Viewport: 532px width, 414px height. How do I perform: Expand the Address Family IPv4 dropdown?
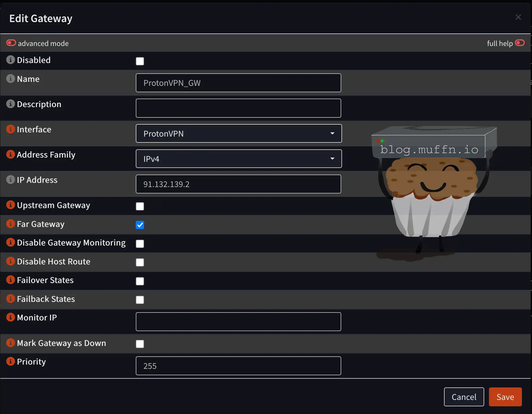pos(238,159)
